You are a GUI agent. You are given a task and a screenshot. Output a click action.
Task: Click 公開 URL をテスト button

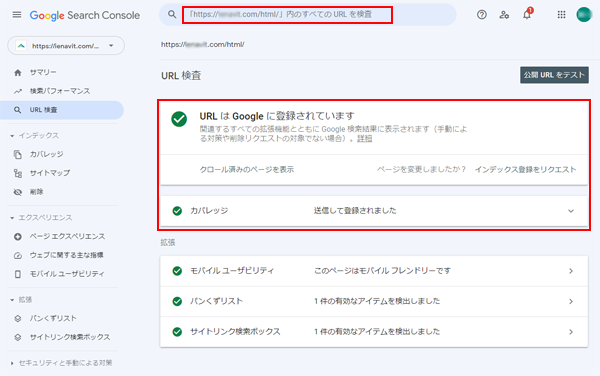pyautogui.click(x=554, y=75)
